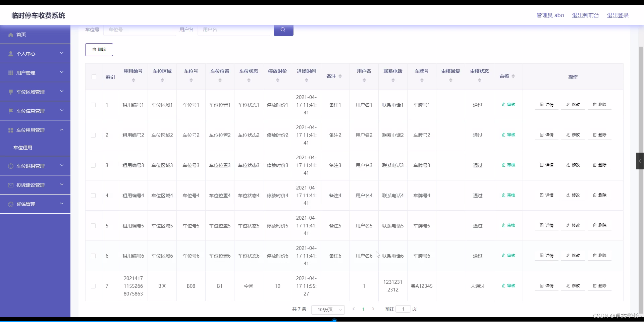Click the sort arrows under 车位号 header
This screenshot has height=322, width=644.
click(x=191, y=80)
